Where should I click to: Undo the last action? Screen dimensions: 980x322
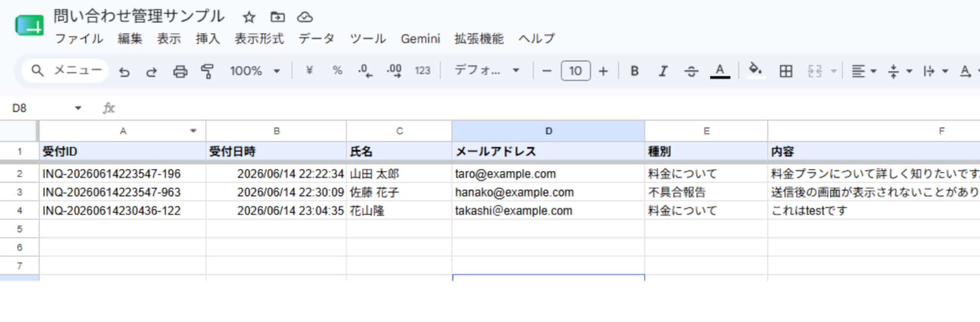click(124, 71)
